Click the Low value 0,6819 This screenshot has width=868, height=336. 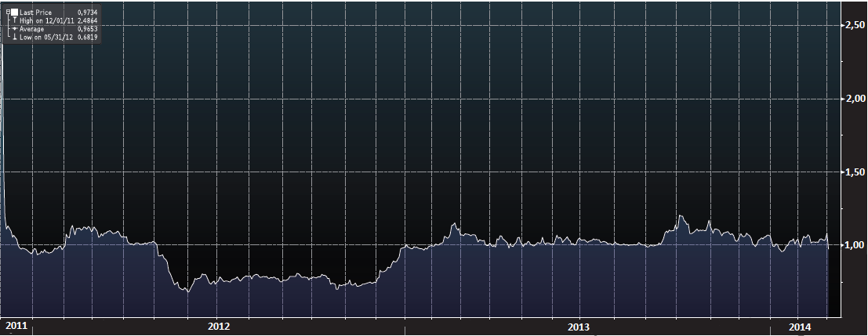coord(88,37)
